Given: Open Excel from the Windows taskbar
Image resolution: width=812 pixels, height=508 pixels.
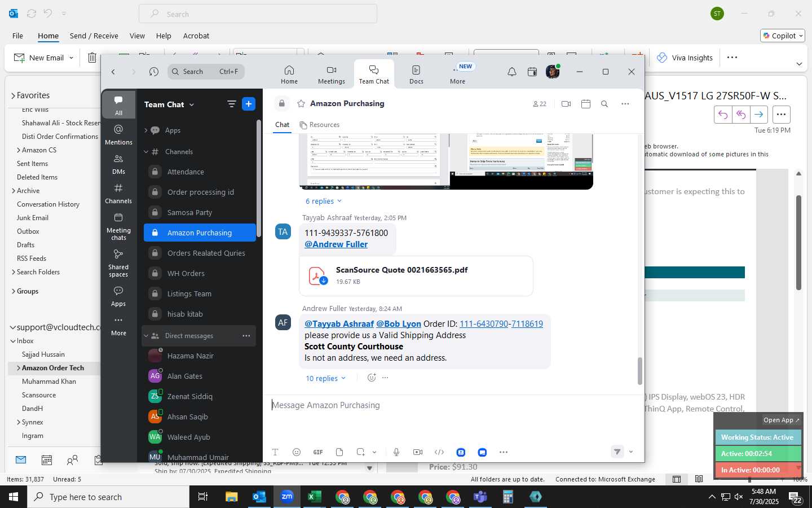Looking at the screenshot, I should click(x=315, y=497).
